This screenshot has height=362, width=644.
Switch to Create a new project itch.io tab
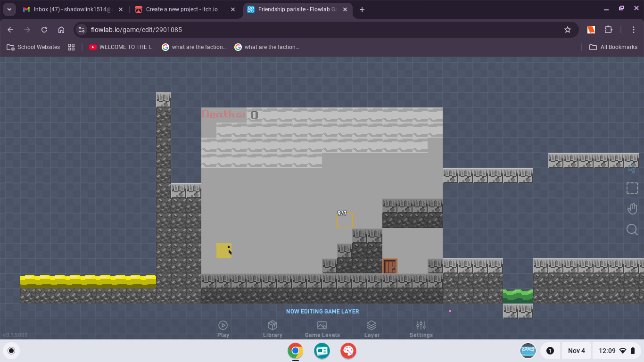[x=186, y=9]
